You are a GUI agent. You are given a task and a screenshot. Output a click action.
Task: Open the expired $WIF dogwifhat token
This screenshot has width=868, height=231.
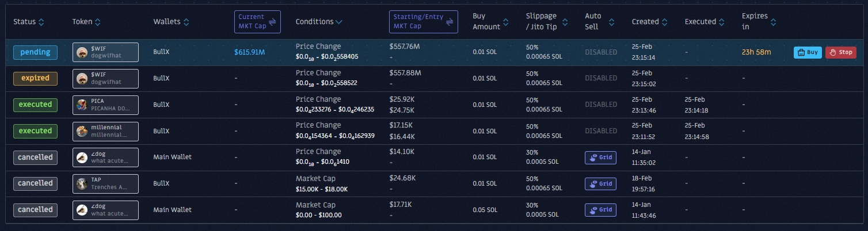click(105, 78)
